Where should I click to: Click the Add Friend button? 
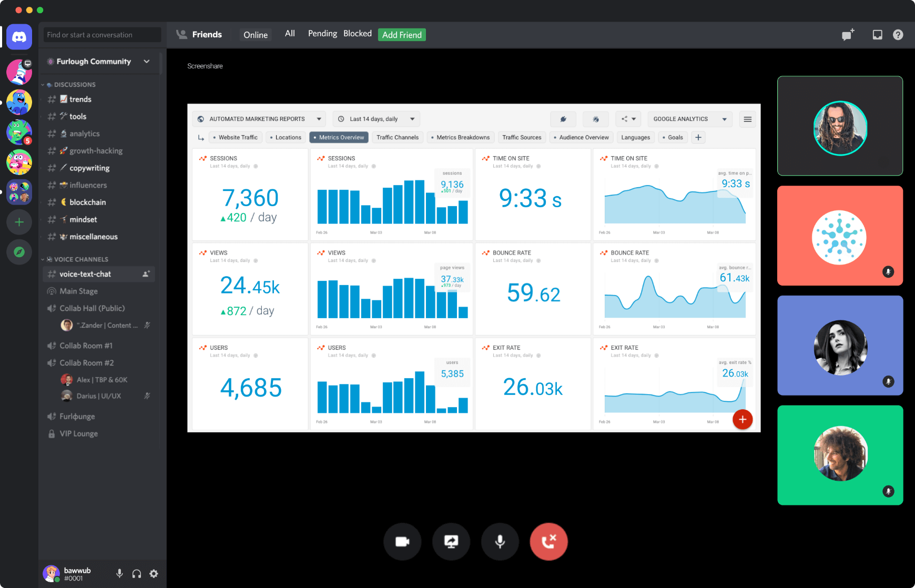point(402,35)
